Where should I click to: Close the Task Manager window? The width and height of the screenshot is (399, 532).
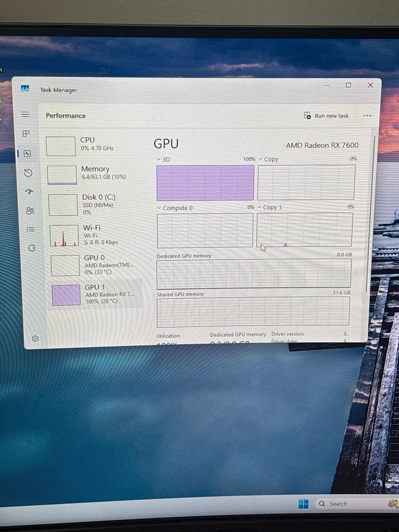(370, 85)
